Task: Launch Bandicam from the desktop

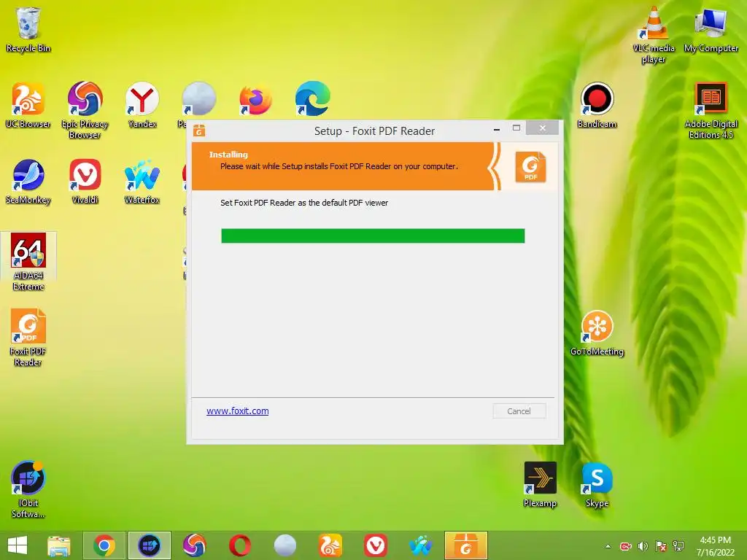Action: pos(597,105)
